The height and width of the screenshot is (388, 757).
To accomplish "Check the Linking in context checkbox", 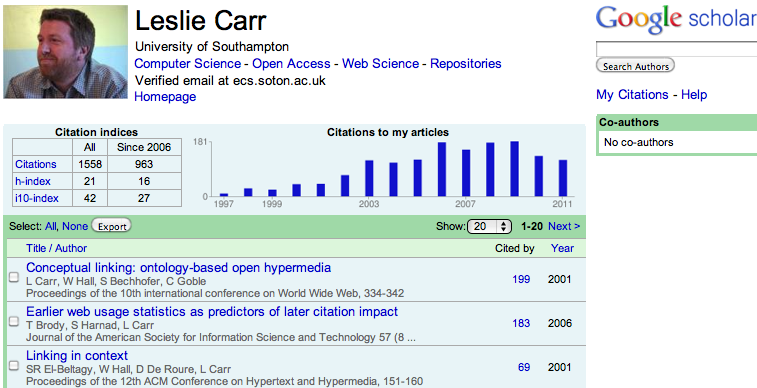I will click(14, 365).
